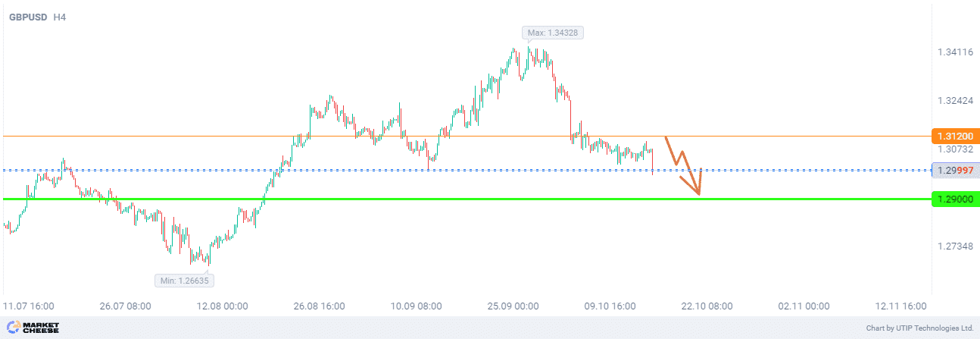980x339 pixels.
Task: Click the Chart by UTIP Technologies link
Action: [x=919, y=328]
